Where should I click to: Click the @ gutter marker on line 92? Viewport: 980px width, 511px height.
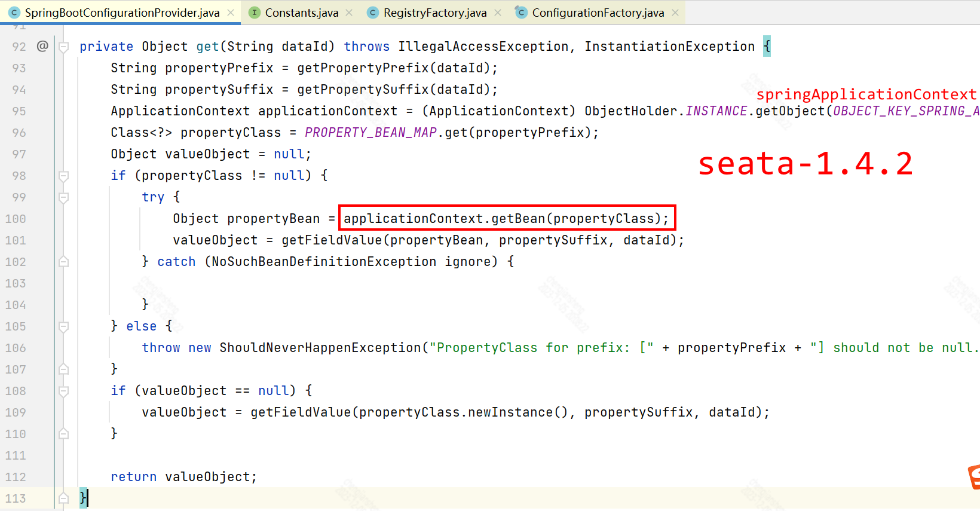[42, 46]
